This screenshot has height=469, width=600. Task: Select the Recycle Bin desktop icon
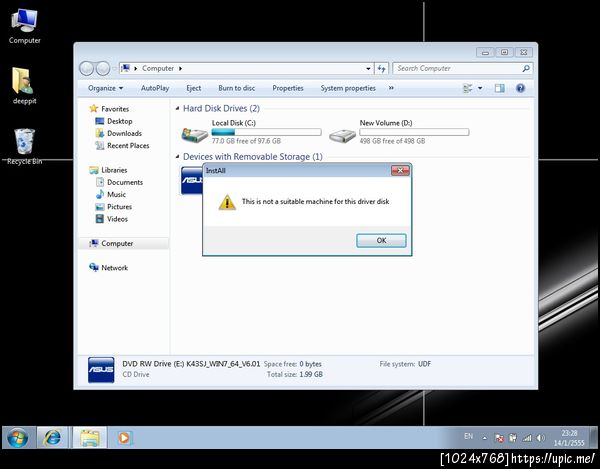click(24, 147)
